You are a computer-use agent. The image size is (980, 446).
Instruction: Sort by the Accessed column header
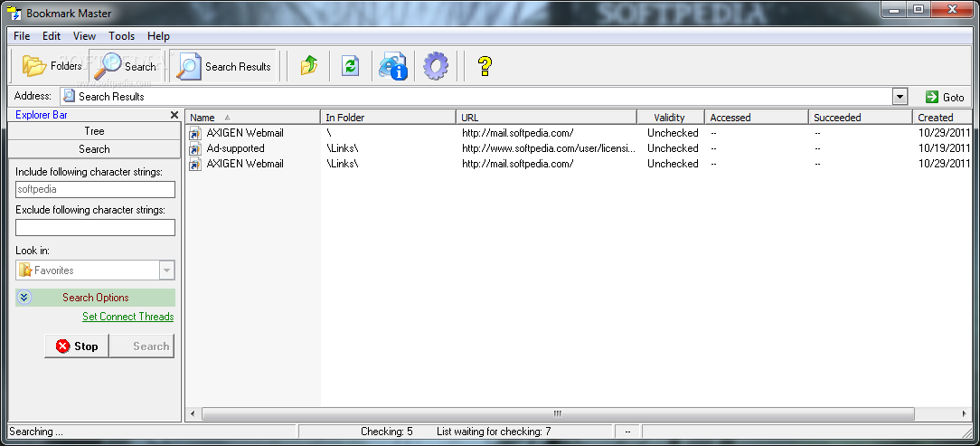[x=757, y=117]
